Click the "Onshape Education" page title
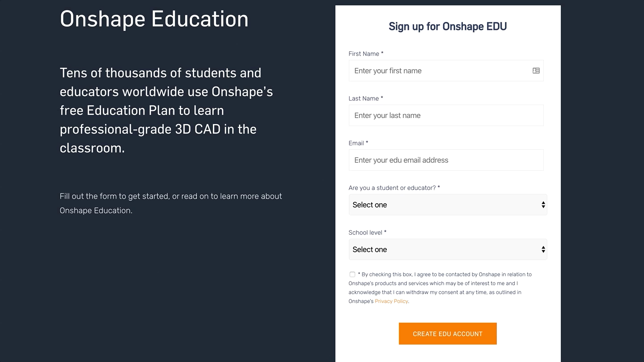Viewport: 644px width, 362px height. point(154,19)
